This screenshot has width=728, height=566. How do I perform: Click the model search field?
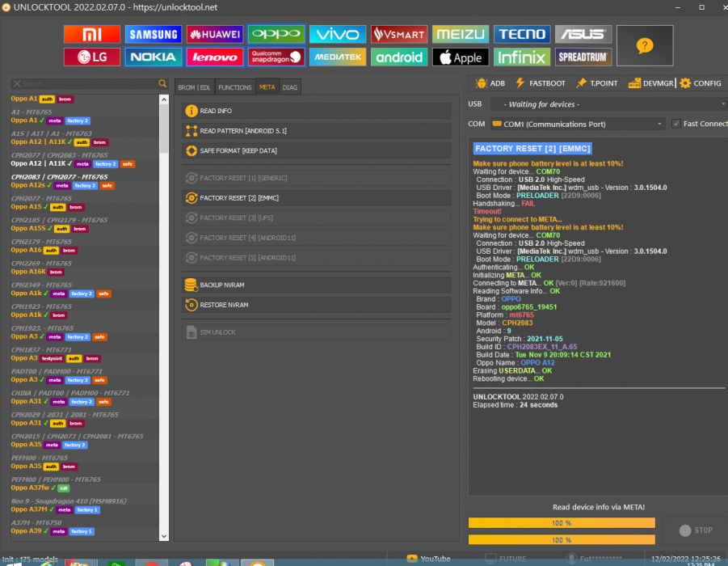[89, 83]
